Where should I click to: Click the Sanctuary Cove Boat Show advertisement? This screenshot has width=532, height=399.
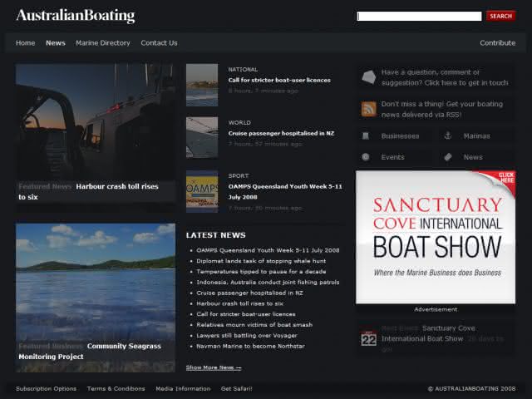click(x=436, y=237)
